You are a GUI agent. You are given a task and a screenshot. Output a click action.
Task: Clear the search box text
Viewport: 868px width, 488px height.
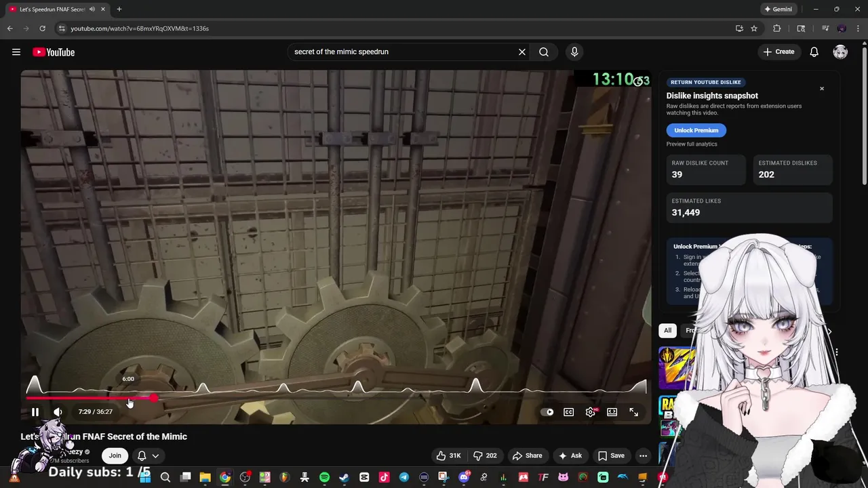522,52
